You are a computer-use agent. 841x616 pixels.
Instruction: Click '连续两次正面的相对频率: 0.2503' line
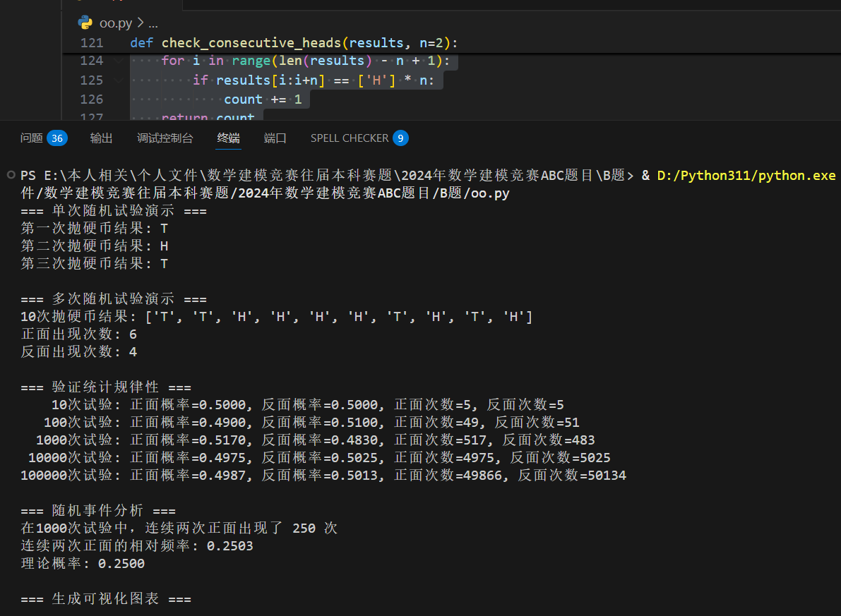coord(137,545)
